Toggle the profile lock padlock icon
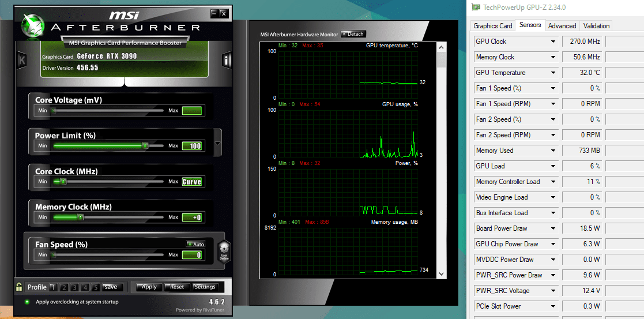 (19, 287)
